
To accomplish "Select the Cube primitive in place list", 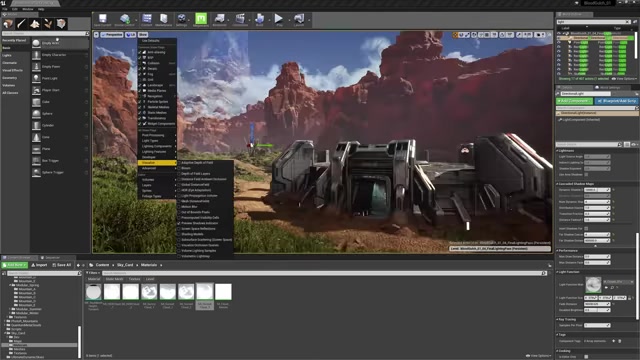I will tap(60, 102).
